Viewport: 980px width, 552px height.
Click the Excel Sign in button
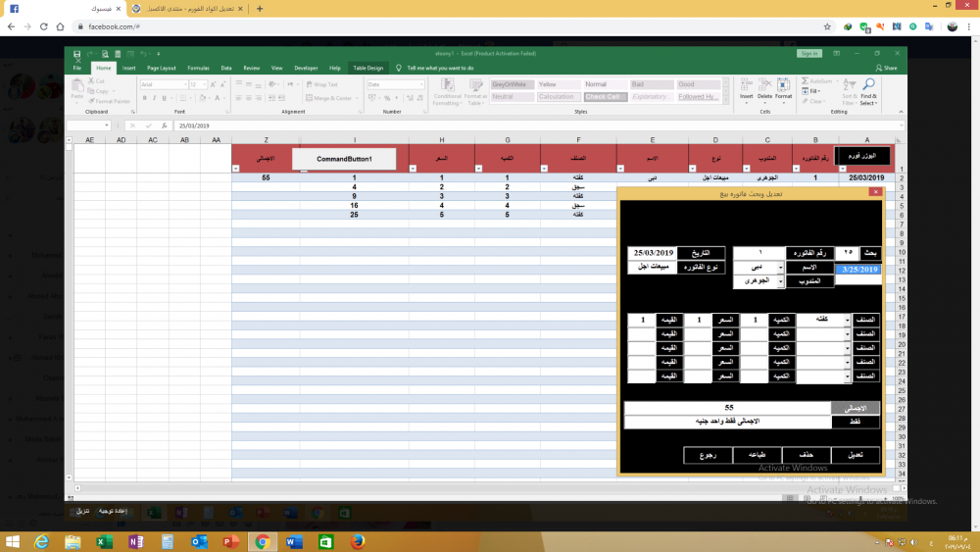tap(809, 54)
